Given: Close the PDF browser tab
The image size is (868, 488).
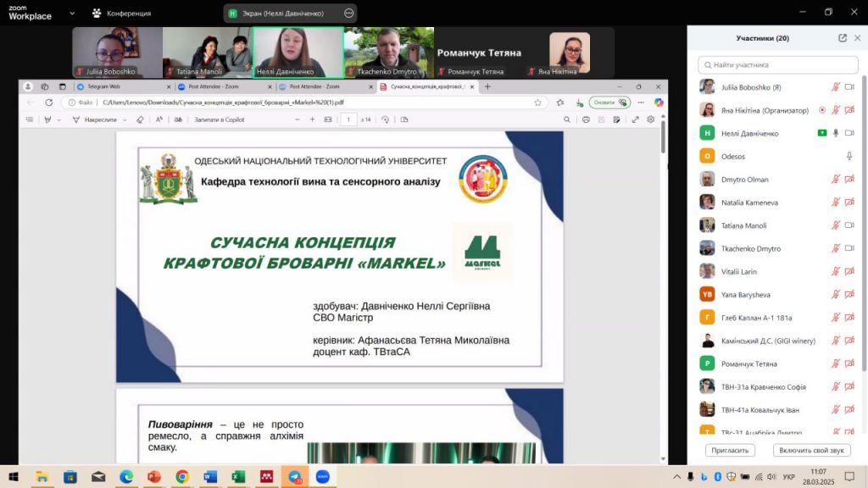Looking at the screenshot, I should 471,87.
